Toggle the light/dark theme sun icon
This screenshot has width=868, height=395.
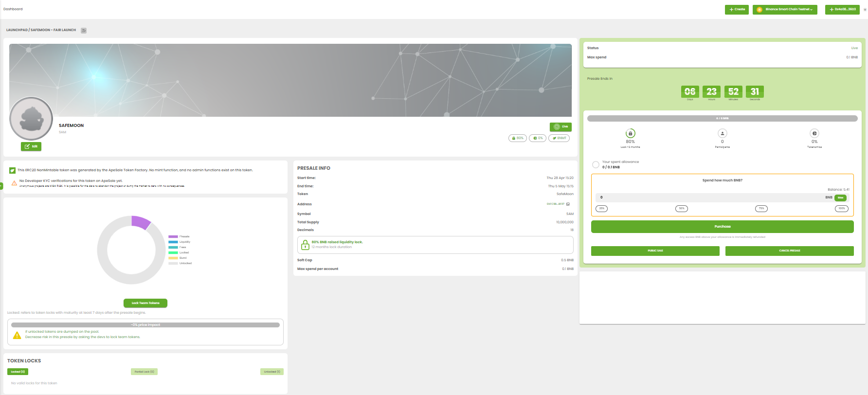(x=865, y=10)
